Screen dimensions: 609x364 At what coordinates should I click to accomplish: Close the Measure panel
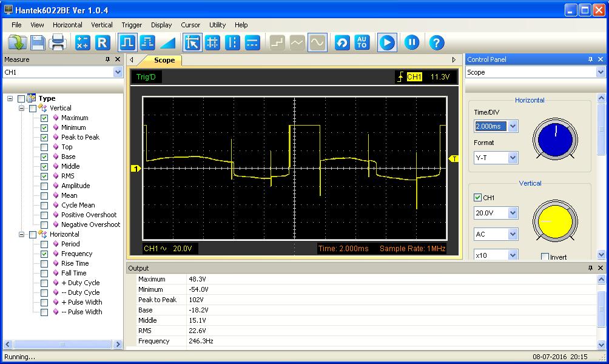pyautogui.click(x=118, y=59)
